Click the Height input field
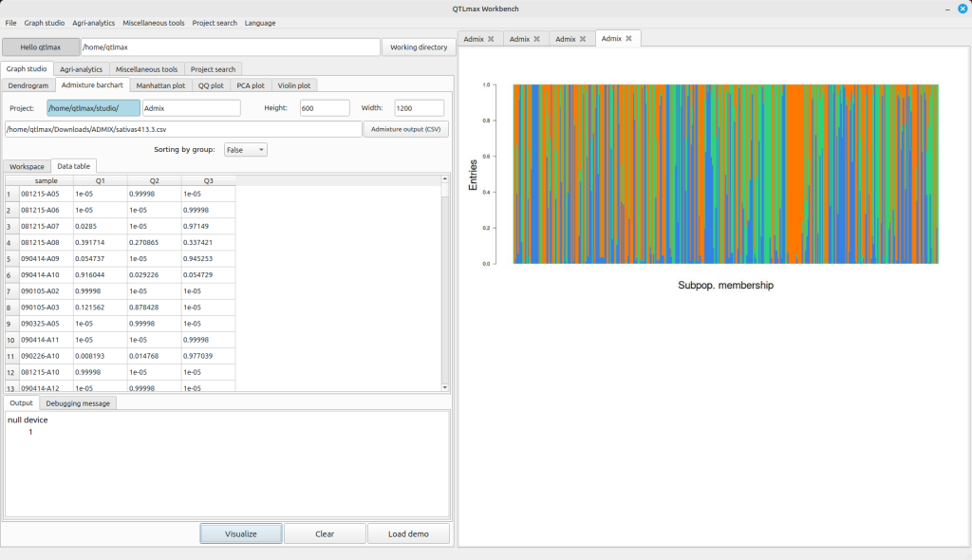 point(325,108)
